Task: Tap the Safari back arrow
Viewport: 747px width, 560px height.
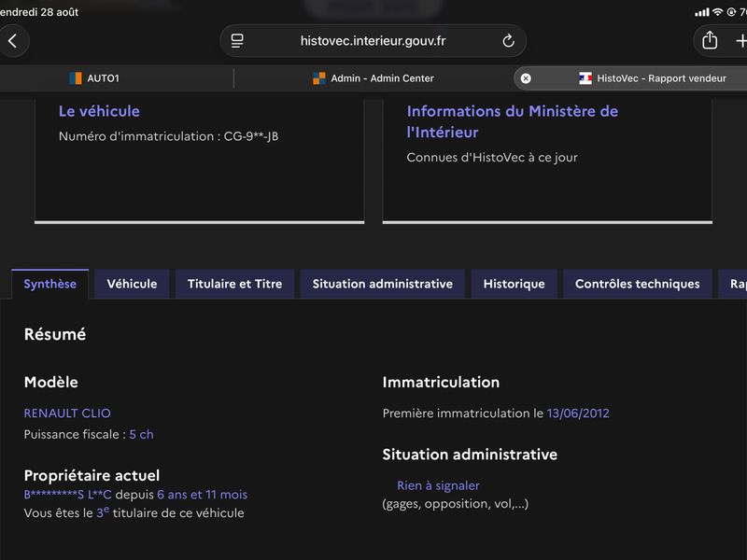Action: click(x=13, y=41)
